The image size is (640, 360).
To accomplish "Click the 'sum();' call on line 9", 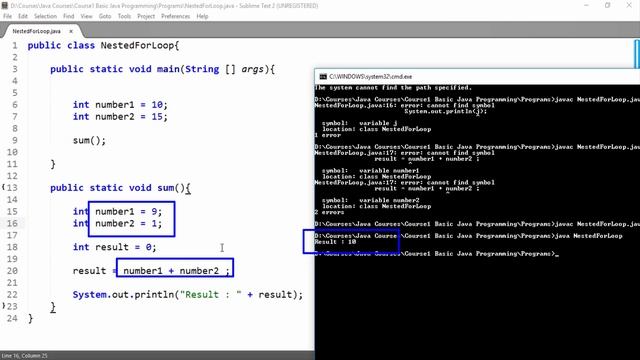I will [x=89, y=140].
